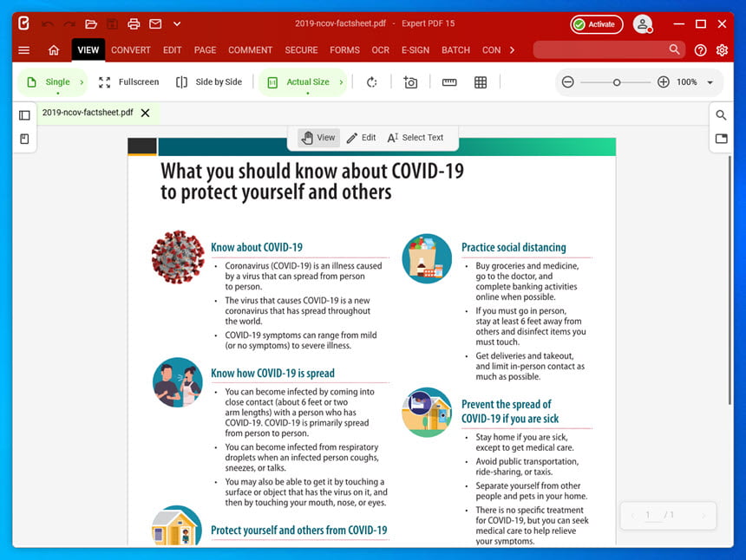Click the search magnifier in ribbon
Viewport: 746px width, 560px height.
[675, 49]
